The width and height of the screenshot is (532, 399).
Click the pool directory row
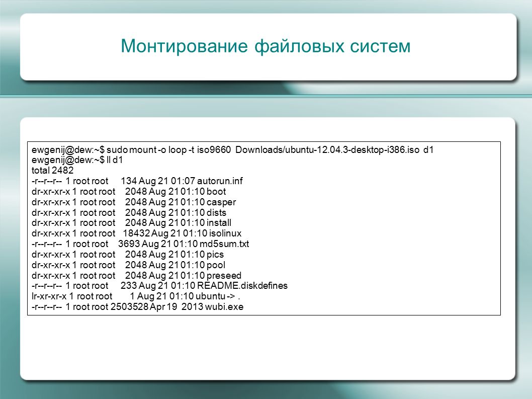[129, 265]
